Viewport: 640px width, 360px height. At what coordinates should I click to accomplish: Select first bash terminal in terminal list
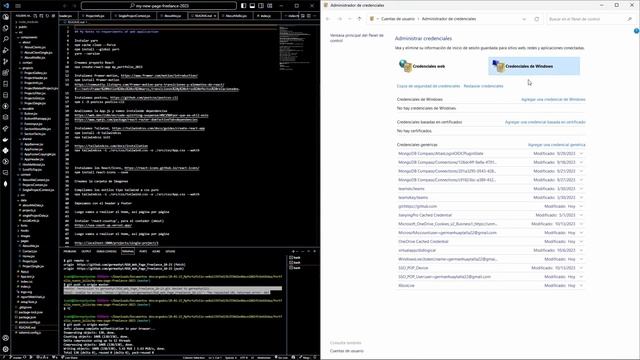tap(295, 258)
